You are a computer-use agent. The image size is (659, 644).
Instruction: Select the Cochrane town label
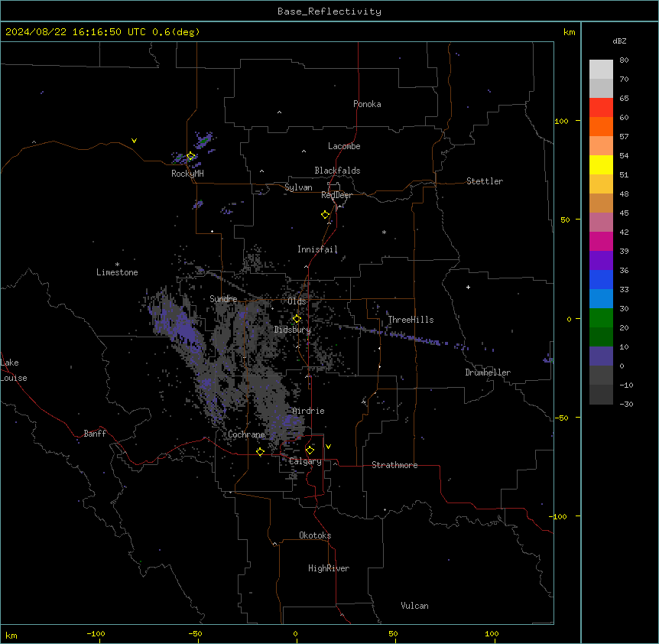tap(246, 434)
